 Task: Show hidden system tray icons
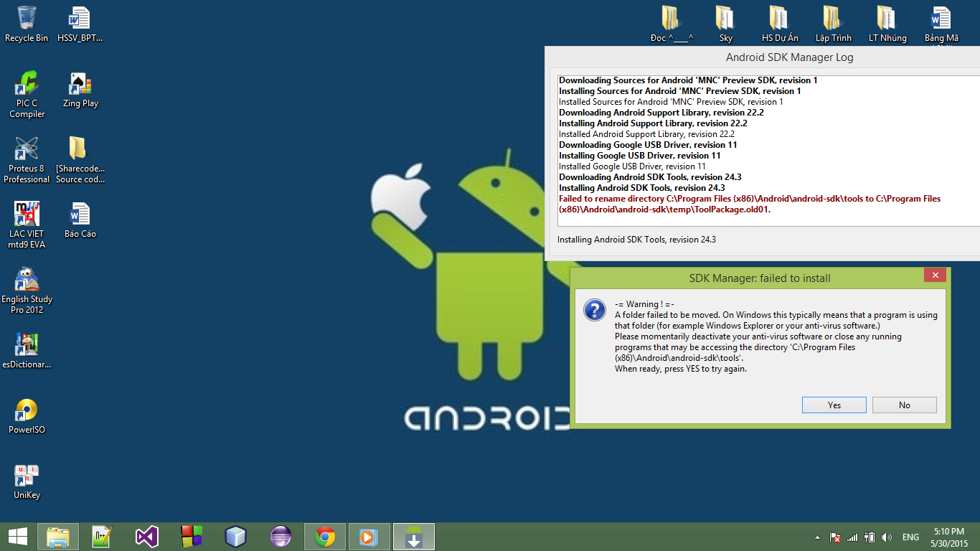(x=817, y=537)
